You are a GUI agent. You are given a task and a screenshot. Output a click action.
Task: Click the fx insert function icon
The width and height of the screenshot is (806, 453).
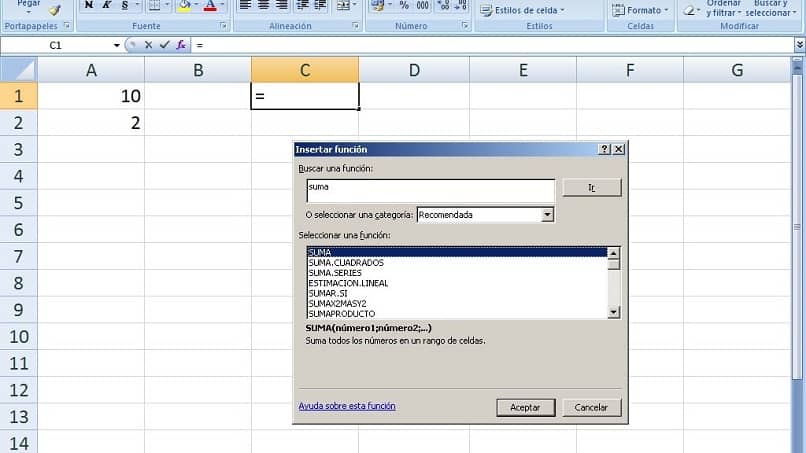tap(181, 45)
